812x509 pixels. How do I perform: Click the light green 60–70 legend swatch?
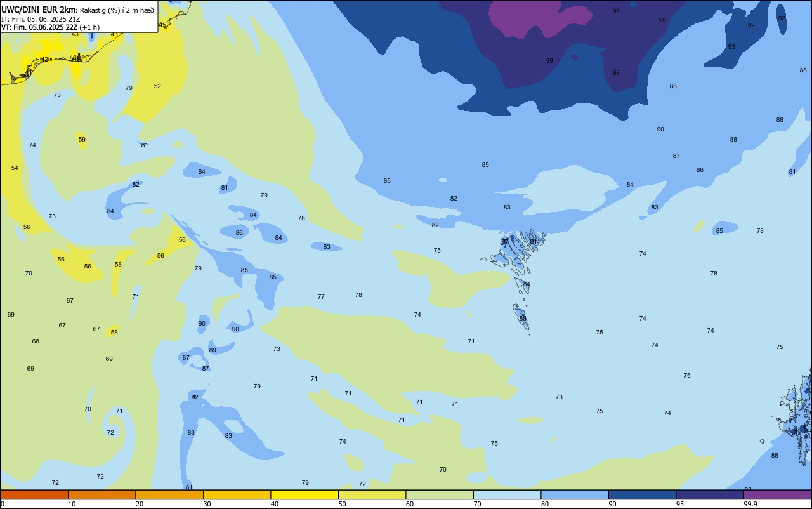pos(440,494)
